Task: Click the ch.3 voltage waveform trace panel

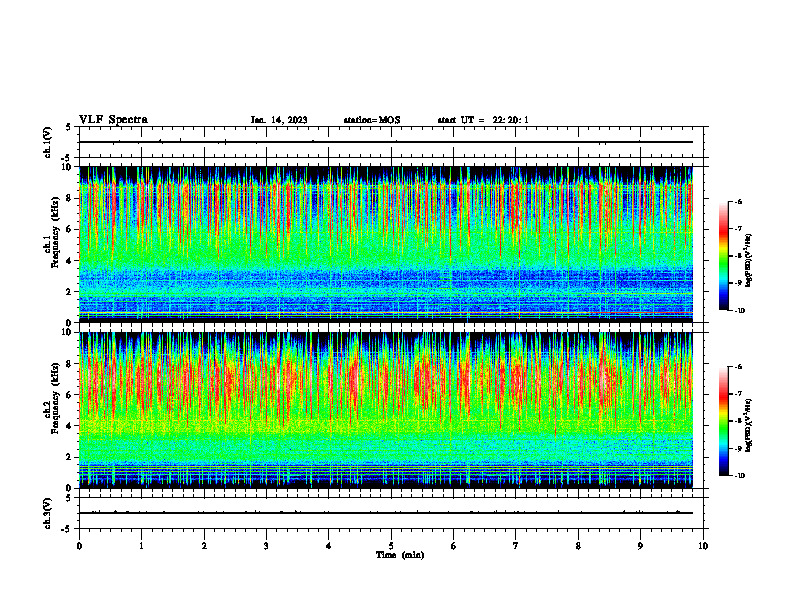Action: coord(391,513)
